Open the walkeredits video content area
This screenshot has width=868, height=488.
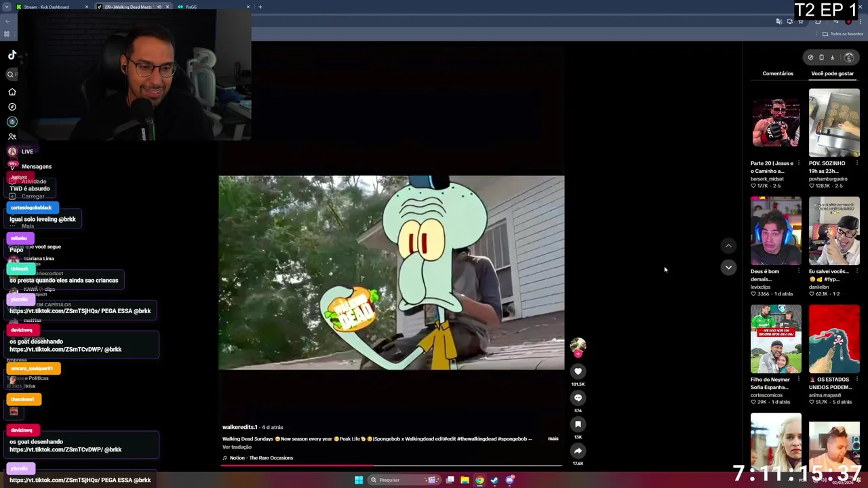[x=391, y=272]
